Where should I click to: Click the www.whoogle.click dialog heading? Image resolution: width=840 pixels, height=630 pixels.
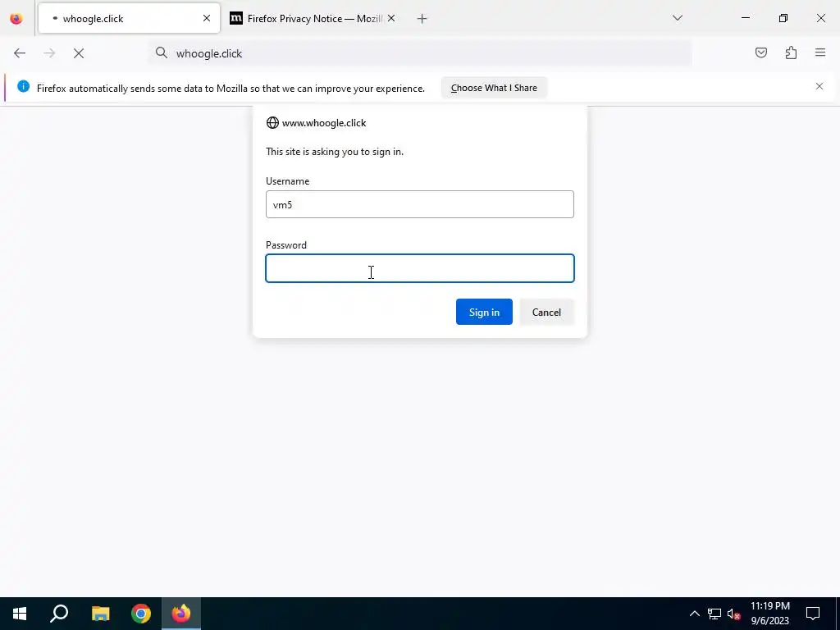coord(324,123)
